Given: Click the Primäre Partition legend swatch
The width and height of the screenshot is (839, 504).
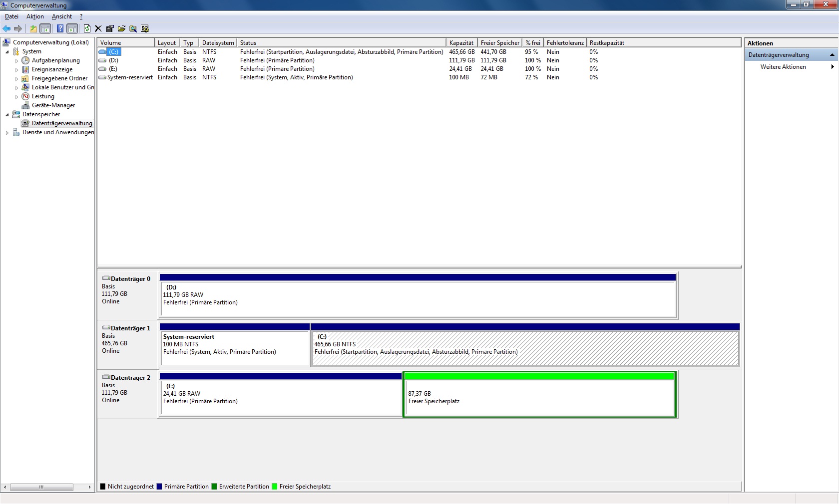Looking at the screenshot, I should 159,487.
